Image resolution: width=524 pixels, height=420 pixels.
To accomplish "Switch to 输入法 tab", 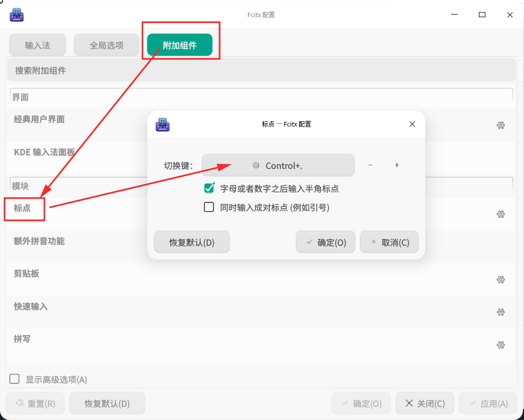I will click(38, 45).
